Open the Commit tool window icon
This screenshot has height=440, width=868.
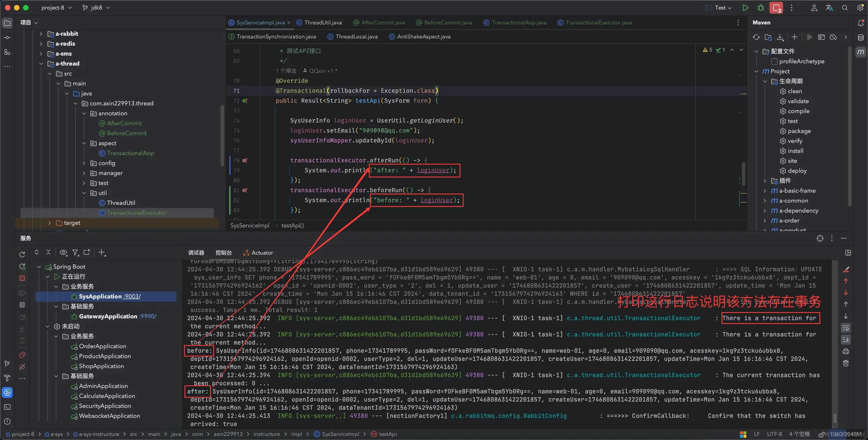[x=7, y=37]
